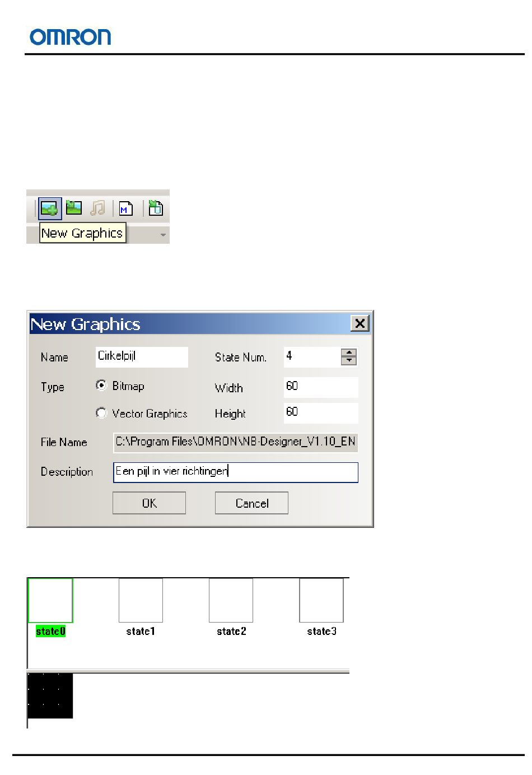Click the import document icon in toolbar
Image resolution: width=532 pixels, height=775 pixels.
pos(156,208)
